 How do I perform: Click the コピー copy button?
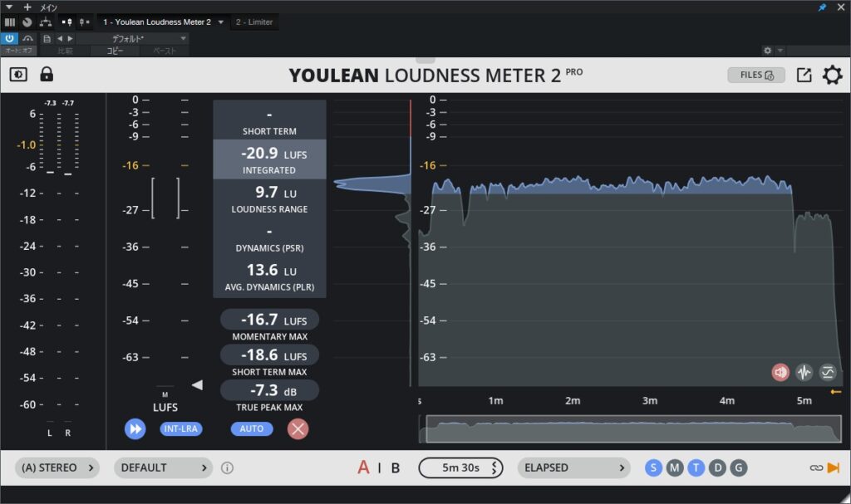click(x=115, y=51)
